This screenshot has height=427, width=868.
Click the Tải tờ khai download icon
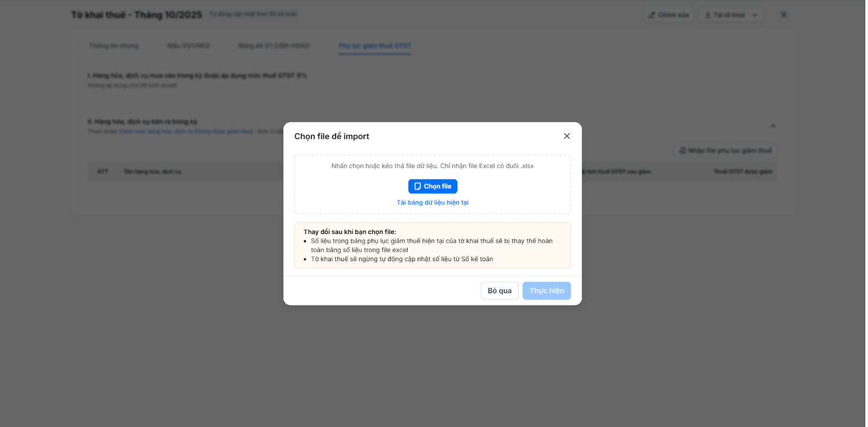click(707, 15)
